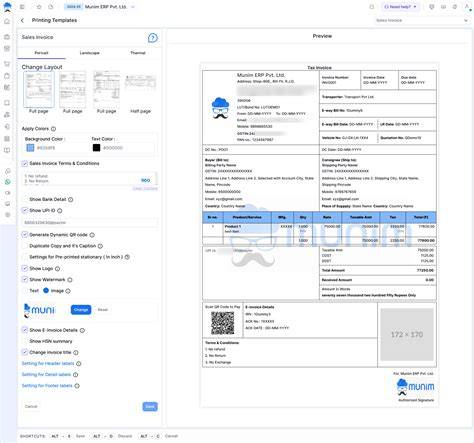
Task: Click the blue Save button
Action: click(x=150, y=407)
